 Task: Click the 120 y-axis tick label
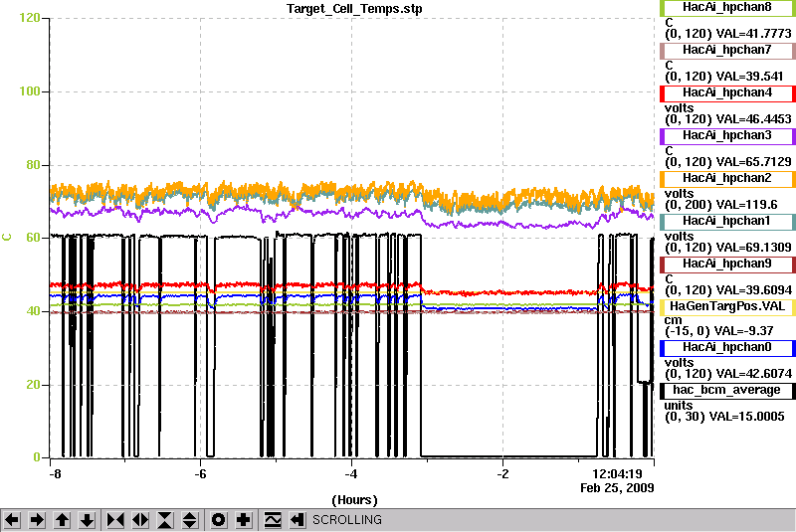pos(30,18)
